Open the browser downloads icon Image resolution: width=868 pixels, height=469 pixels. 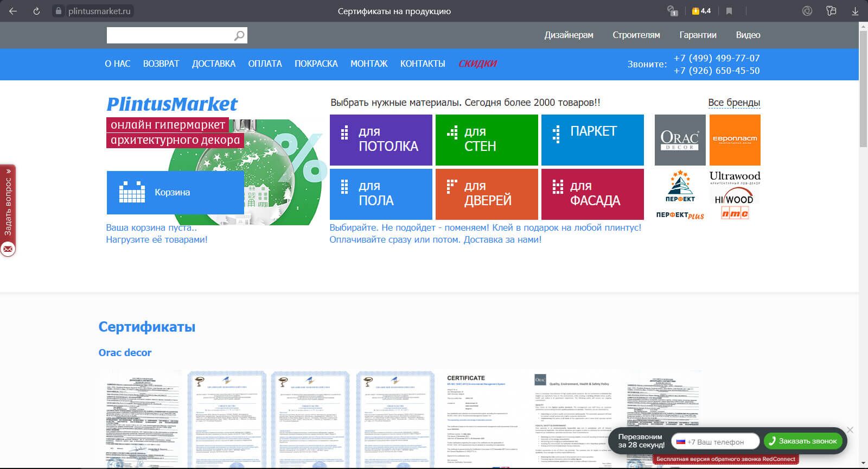[x=855, y=11]
